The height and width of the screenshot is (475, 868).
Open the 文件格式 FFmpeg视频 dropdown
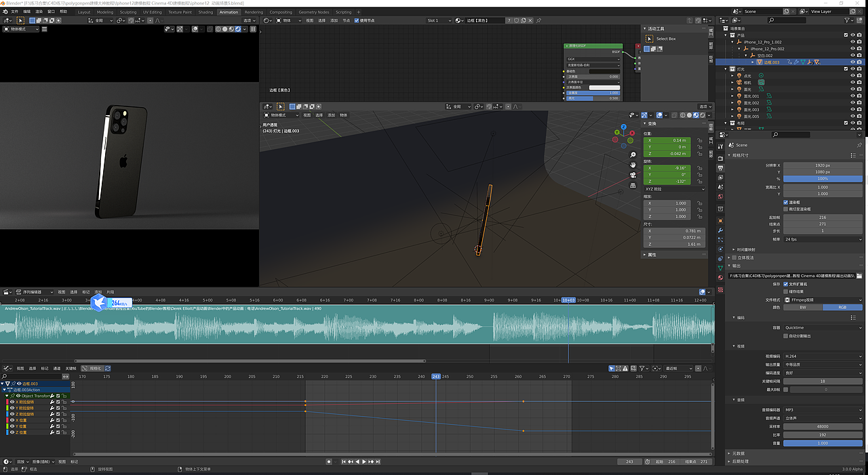click(x=823, y=300)
